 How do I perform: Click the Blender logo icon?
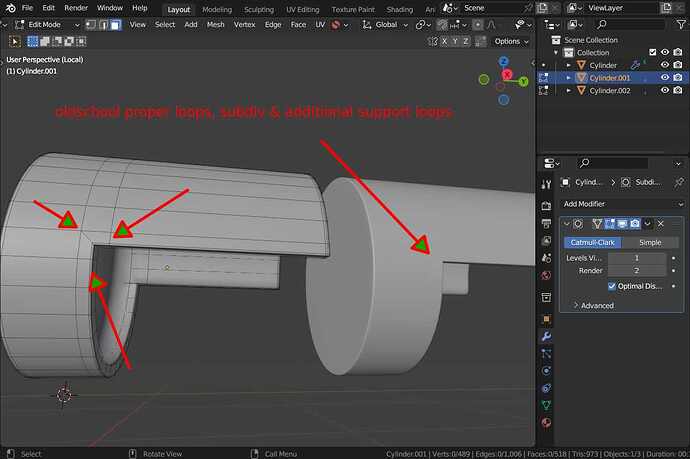(11, 8)
